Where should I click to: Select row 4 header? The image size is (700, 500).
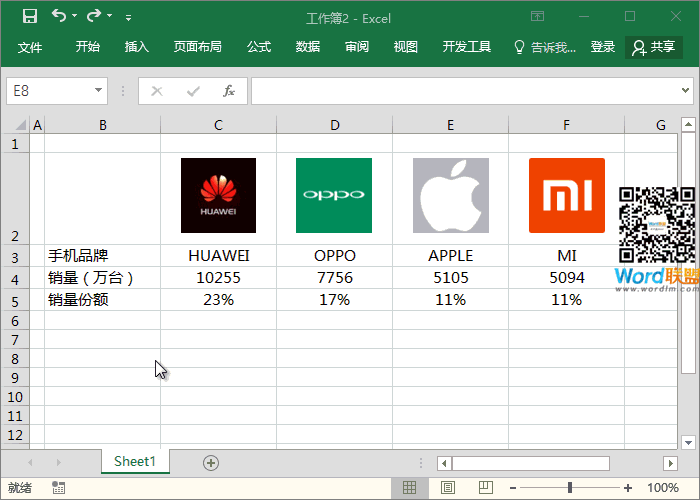pos(15,279)
